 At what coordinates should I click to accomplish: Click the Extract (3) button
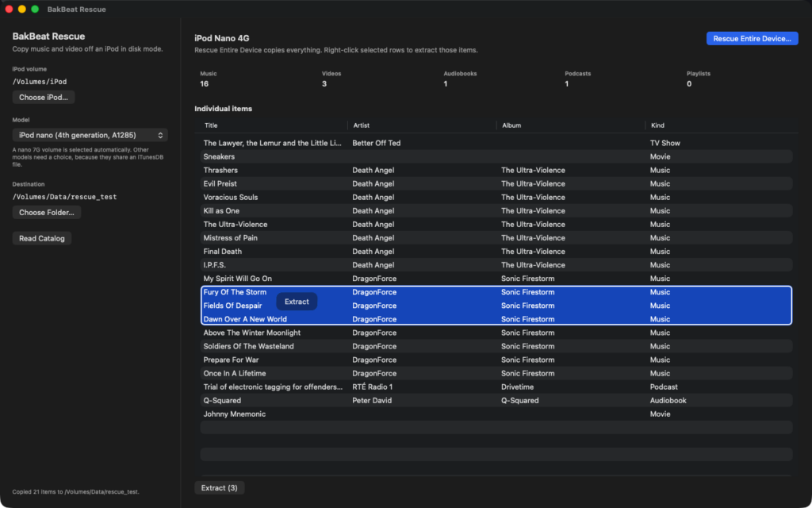(x=220, y=488)
